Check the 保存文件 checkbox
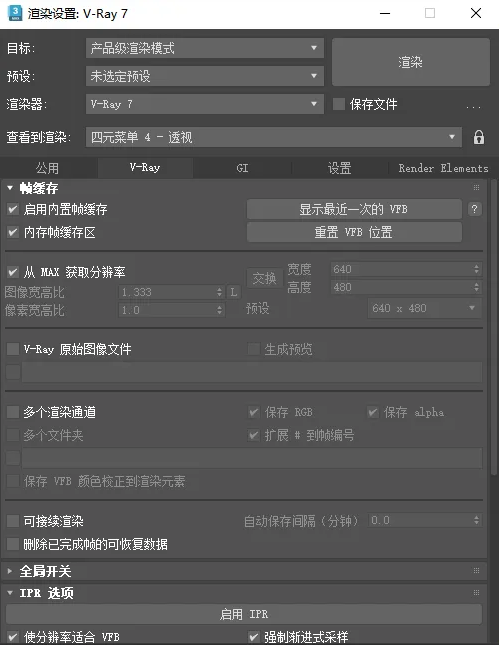 [339, 104]
